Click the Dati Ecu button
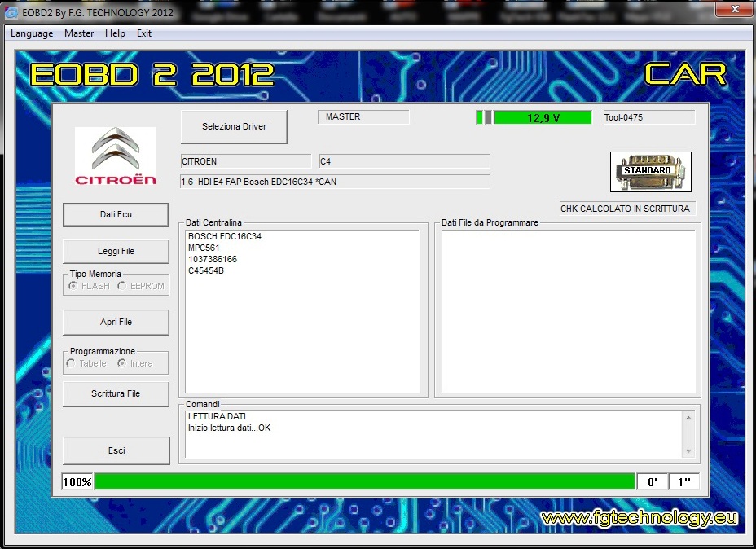Viewport: 756px width, 549px height. 116,214
